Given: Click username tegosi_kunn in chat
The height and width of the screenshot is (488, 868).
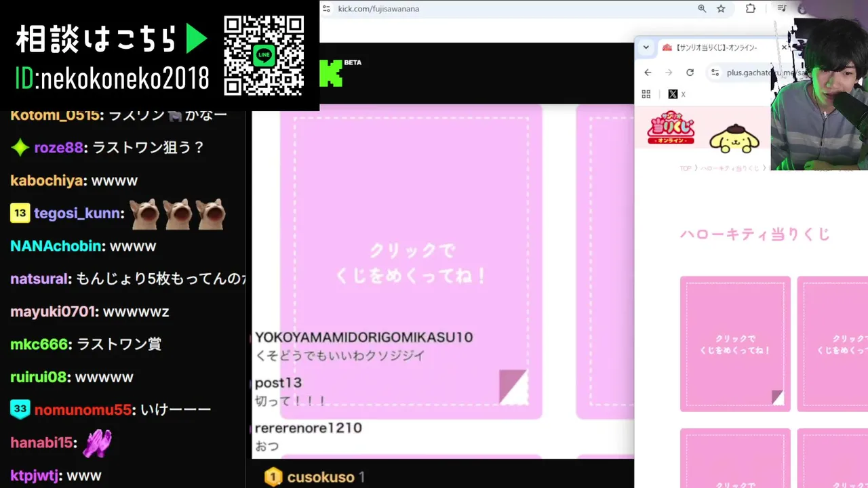Looking at the screenshot, I should click(x=77, y=213).
